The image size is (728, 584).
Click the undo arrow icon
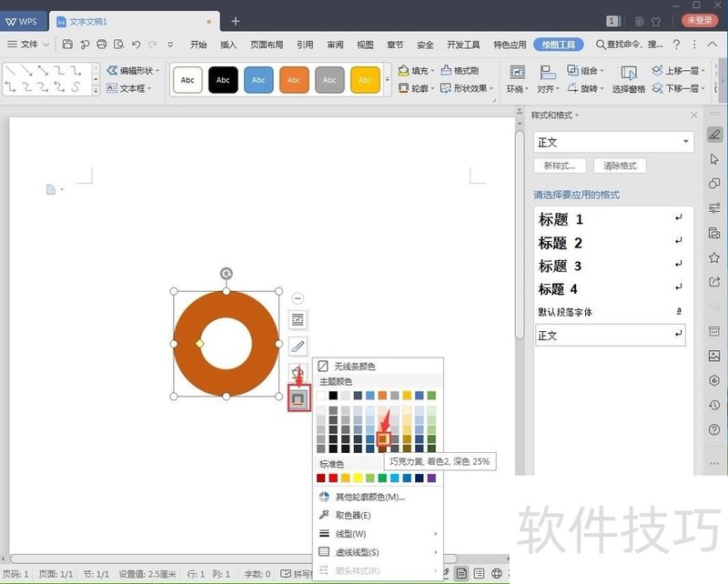[x=136, y=44]
